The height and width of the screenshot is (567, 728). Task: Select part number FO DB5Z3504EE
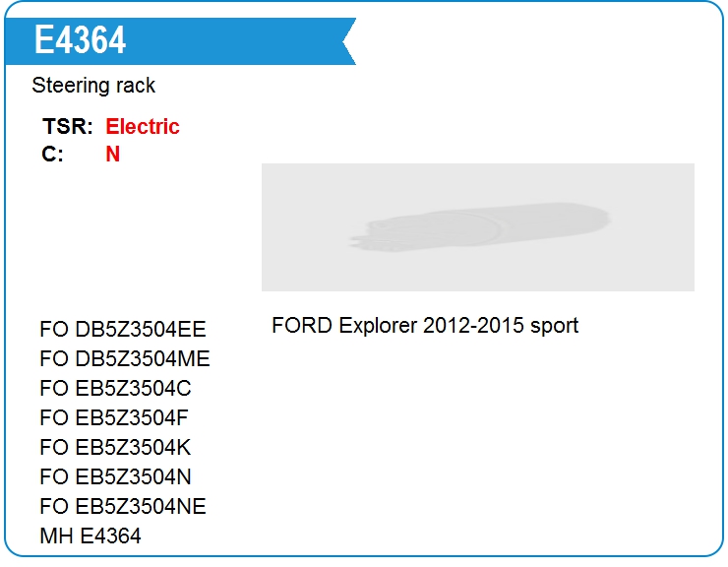pyautogui.click(x=123, y=330)
